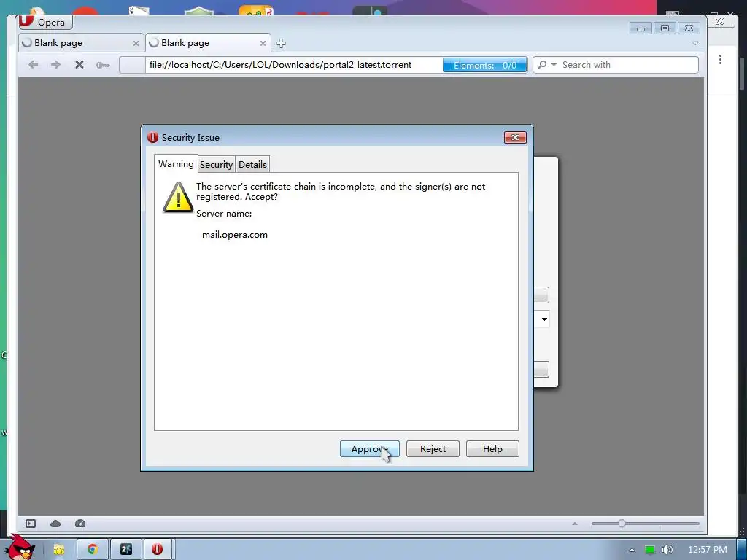The width and height of the screenshot is (747, 560).
Task: Open the dropdown arrow in background dialog
Action: 544,319
